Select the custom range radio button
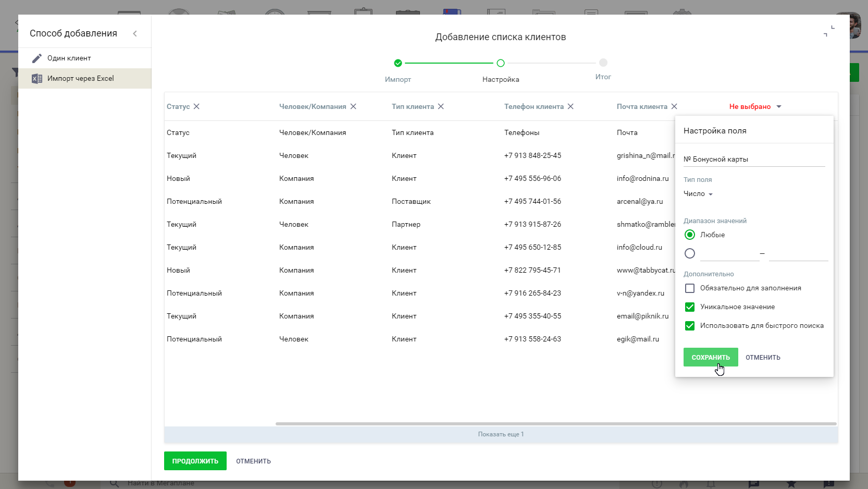The height and width of the screenshot is (489, 868). tap(690, 253)
